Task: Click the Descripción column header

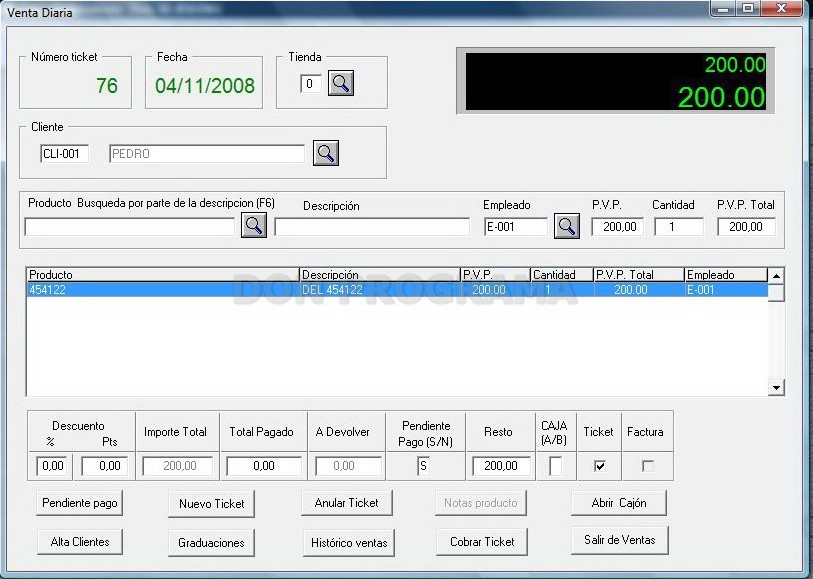Action: 380,275
